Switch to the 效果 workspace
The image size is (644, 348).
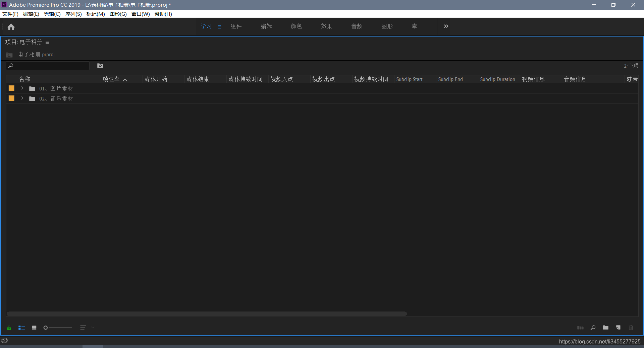tap(327, 26)
